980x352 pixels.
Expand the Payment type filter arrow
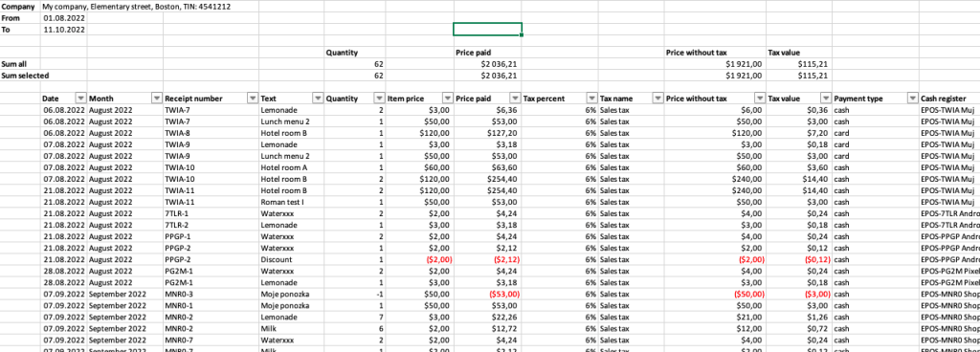click(912, 99)
